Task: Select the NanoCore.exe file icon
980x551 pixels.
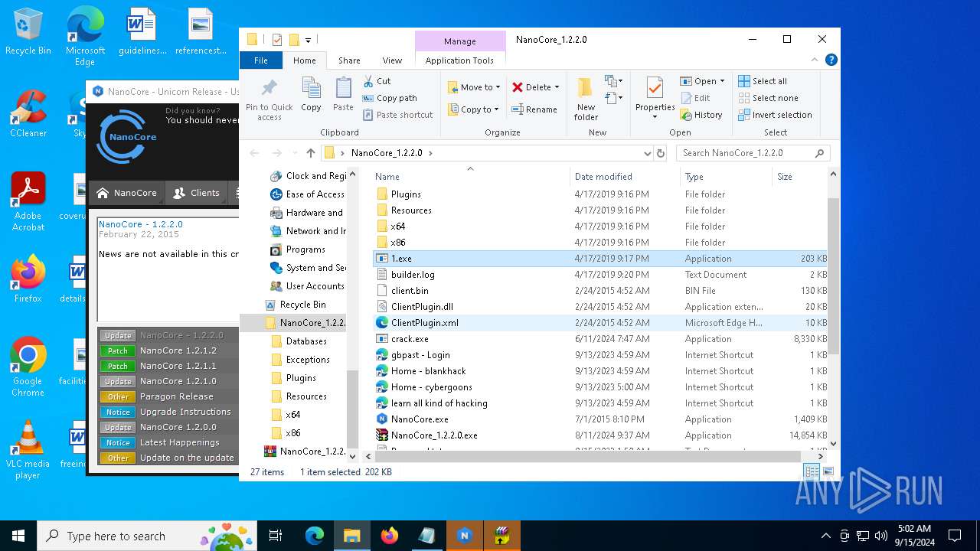Action: click(x=382, y=419)
